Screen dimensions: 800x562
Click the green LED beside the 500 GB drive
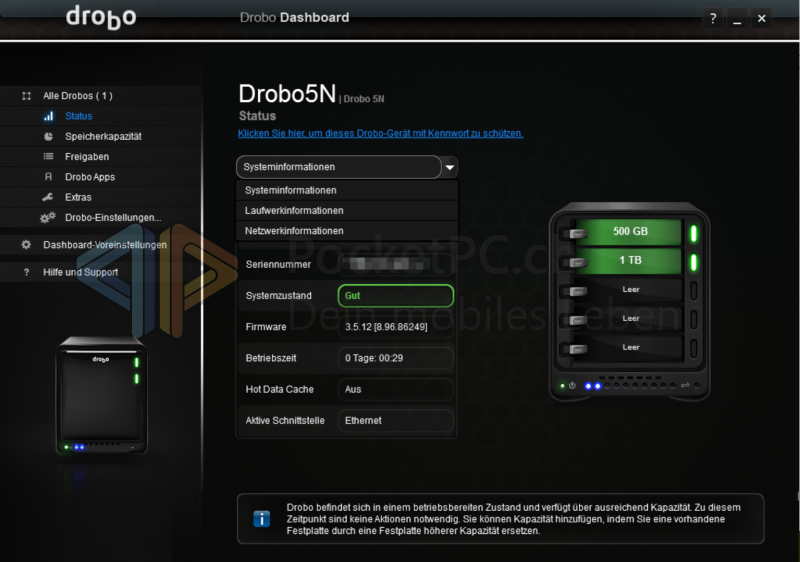[694, 234]
